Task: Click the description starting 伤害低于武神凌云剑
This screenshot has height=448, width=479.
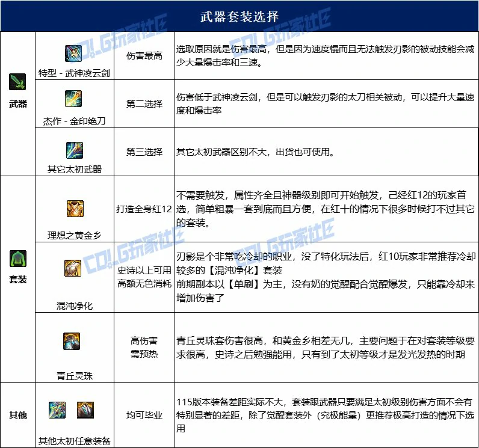Action: pyautogui.click(x=326, y=104)
